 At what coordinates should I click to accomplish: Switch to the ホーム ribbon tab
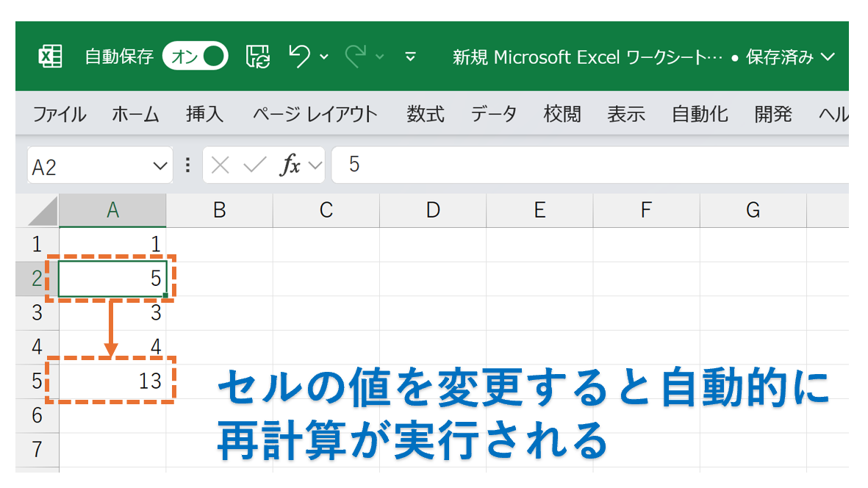click(x=134, y=114)
